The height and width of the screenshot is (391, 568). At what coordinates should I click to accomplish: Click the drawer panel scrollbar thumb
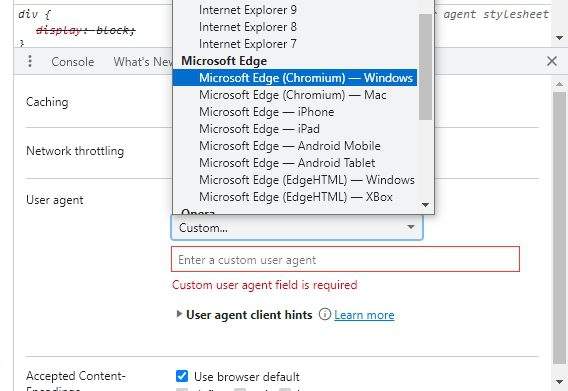click(559, 228)
